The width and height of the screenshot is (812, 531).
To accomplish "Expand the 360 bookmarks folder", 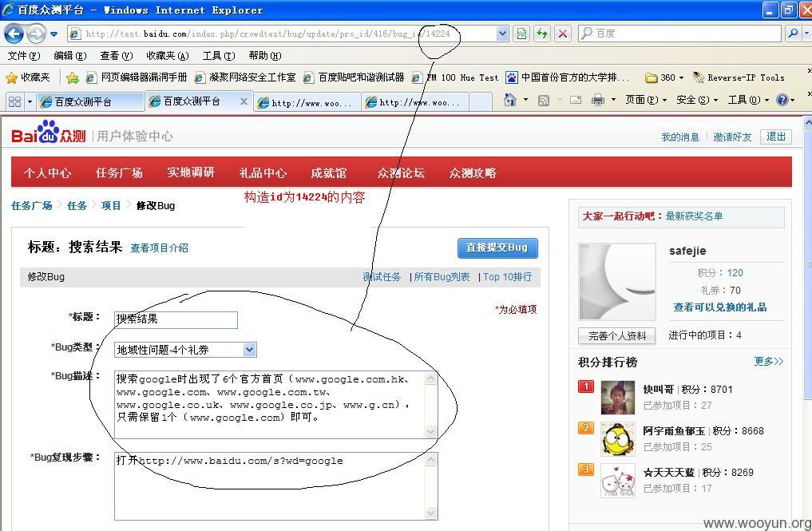I will click(664, 77).
